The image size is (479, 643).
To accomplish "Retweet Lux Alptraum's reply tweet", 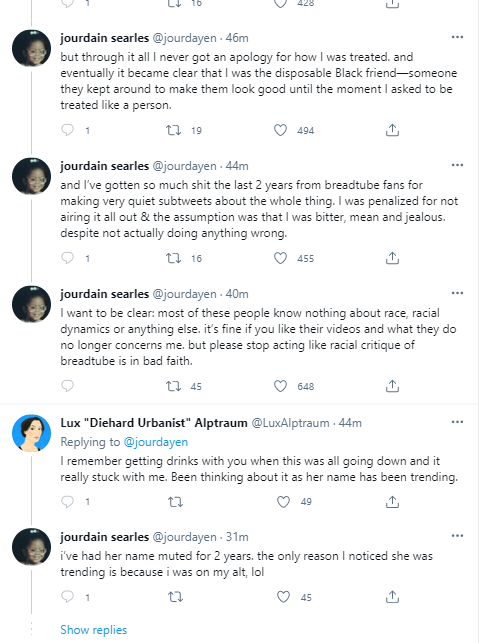I will (x=176, y=502).
